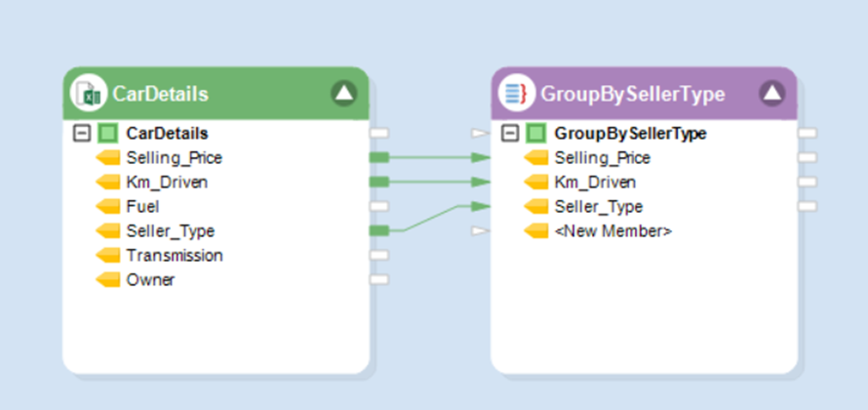Viewport: 868px width, 410px height.
Task: Click the yellow field icon next to Selling_Price in CarDetails
Action: click(x=107, y=157)
